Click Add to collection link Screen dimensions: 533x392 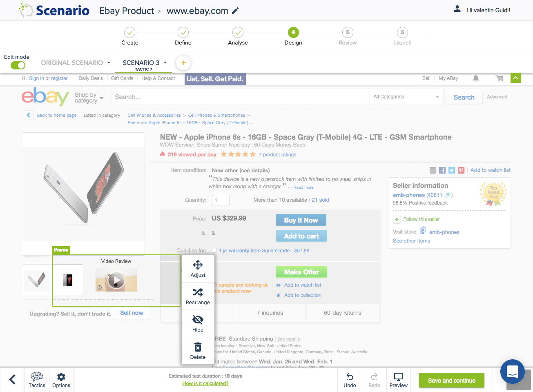(303, 295)
